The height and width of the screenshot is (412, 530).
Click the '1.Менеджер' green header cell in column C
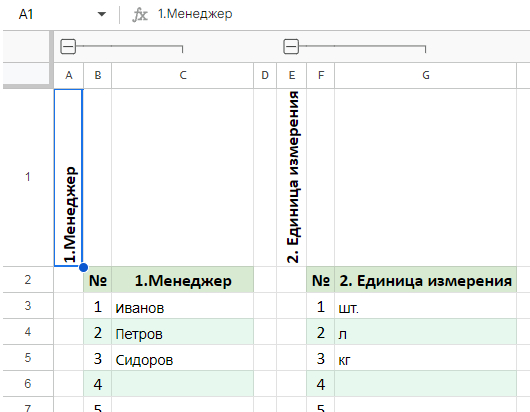[x=183, y=280]
